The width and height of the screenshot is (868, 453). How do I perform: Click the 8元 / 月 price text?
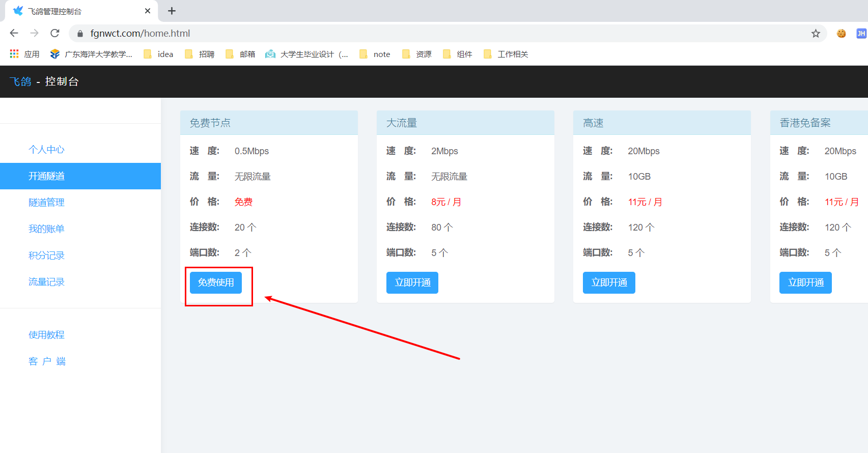446,202
